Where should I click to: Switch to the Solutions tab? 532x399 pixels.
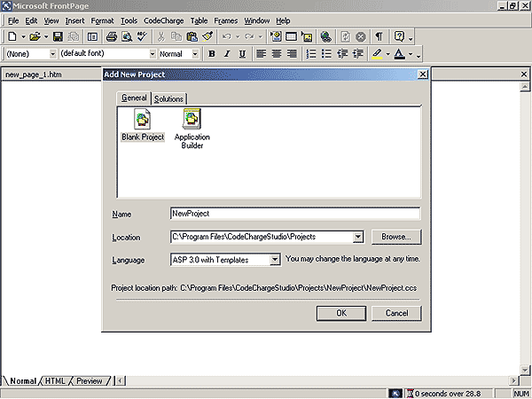pyautogui.click(x=168, y=98)
